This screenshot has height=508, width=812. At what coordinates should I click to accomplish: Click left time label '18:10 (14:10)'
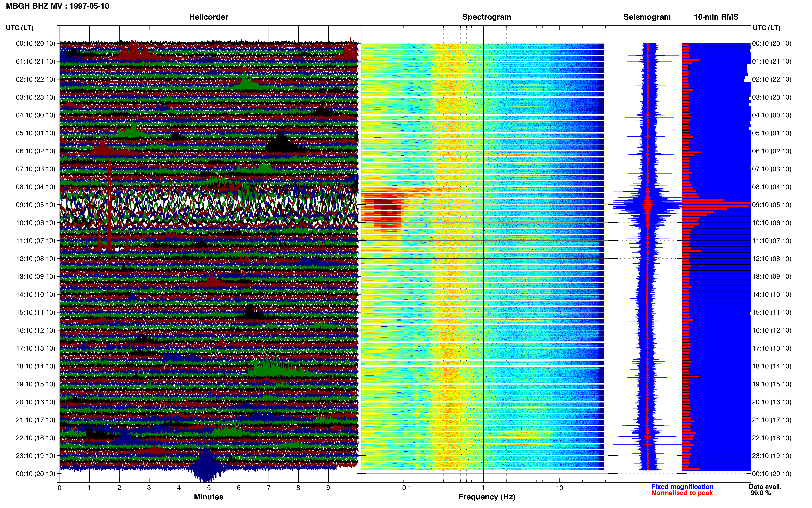pos(36,366)
